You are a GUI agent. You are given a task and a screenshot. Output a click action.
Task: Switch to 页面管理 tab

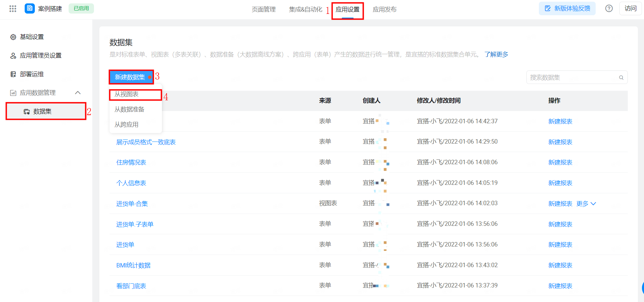point(264,9)
